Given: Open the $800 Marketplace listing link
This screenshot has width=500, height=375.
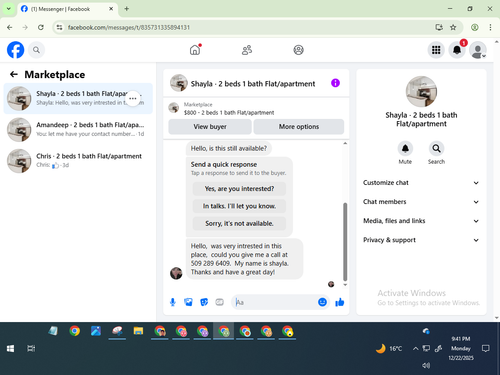Looking at the screenshot, I should [229, 113].
